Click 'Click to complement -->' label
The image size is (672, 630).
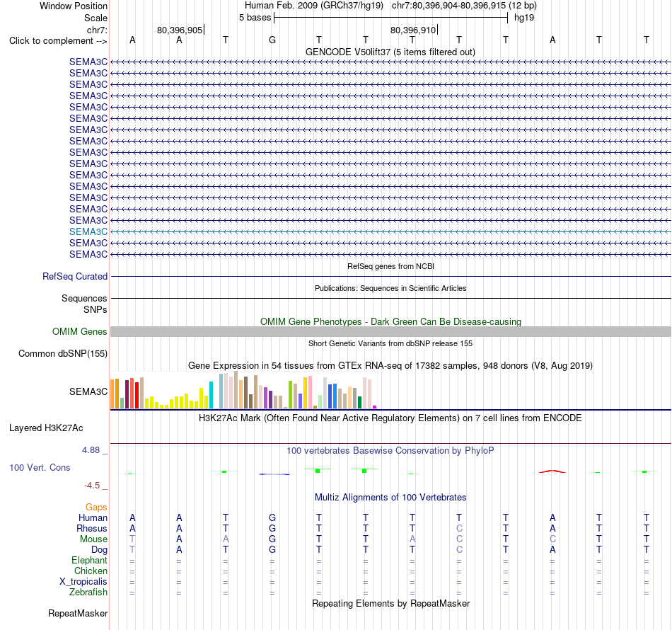[58, 41]
